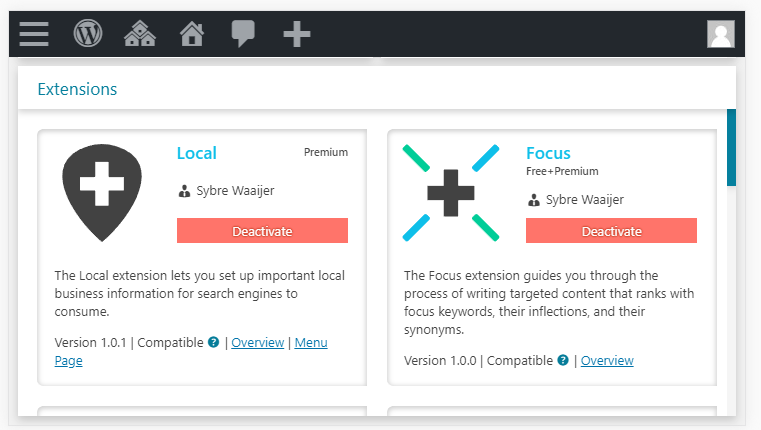The image size is (761, 430).
Task: Click the Local extension map pin logo
Action: [102, 193]
